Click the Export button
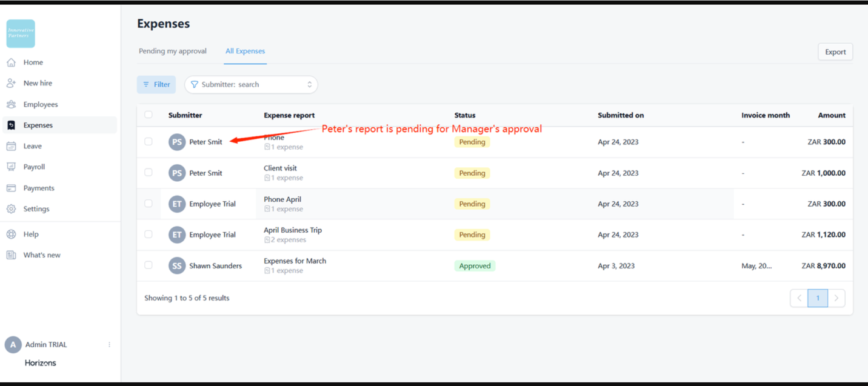Viewport: 868px width, 386px height. click(835, 52)
